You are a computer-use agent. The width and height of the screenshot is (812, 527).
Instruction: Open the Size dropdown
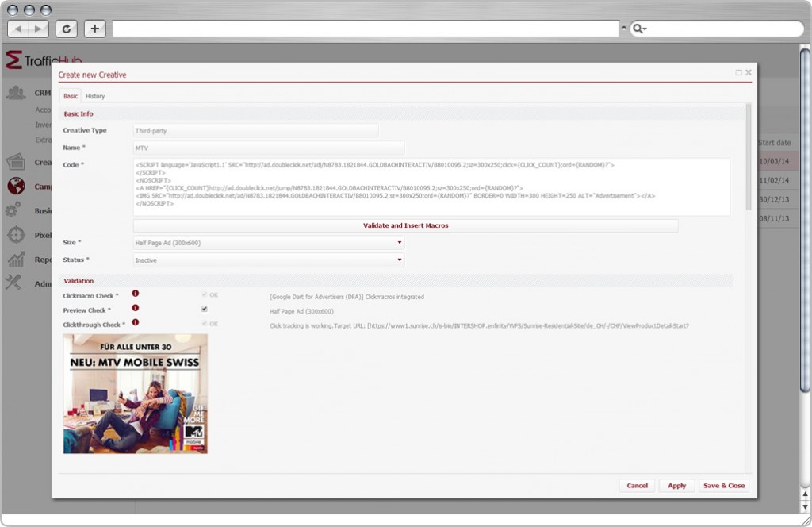click(269, 243)
